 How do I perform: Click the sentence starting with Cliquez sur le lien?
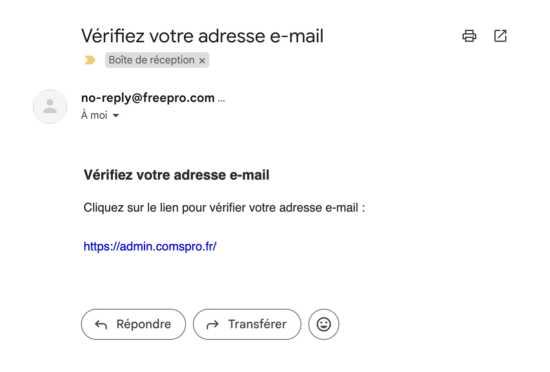tap(224, 208)
